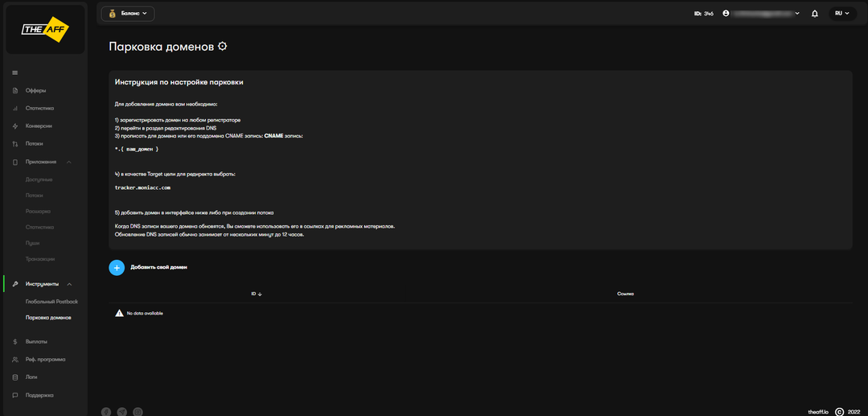
Task: Sort the table by ID column
Action: (x=256, y=294)
